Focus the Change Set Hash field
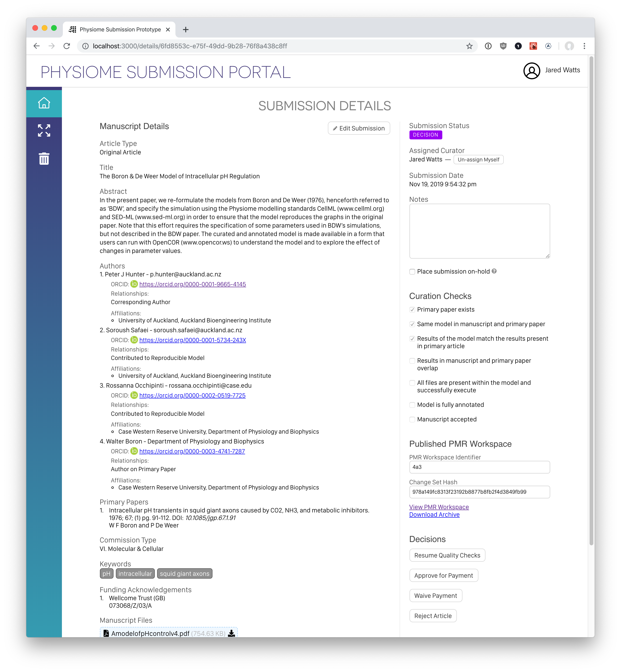This screenshot has height=672, width=621. point(480,492)
